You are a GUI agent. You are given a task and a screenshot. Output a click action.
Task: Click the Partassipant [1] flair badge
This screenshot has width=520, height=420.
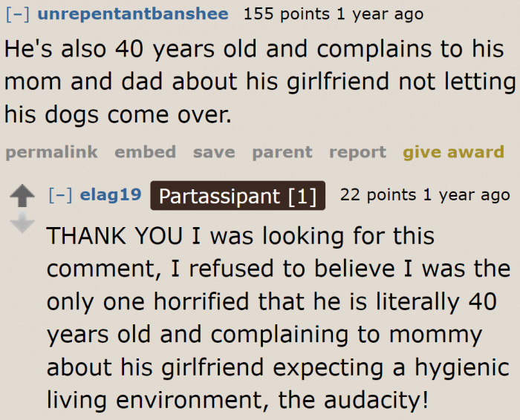coord(238,197)
